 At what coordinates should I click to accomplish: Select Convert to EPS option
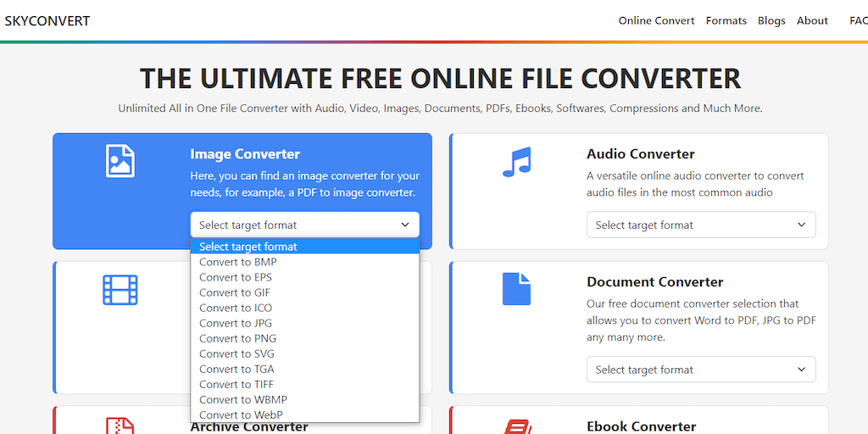point(305,277)
